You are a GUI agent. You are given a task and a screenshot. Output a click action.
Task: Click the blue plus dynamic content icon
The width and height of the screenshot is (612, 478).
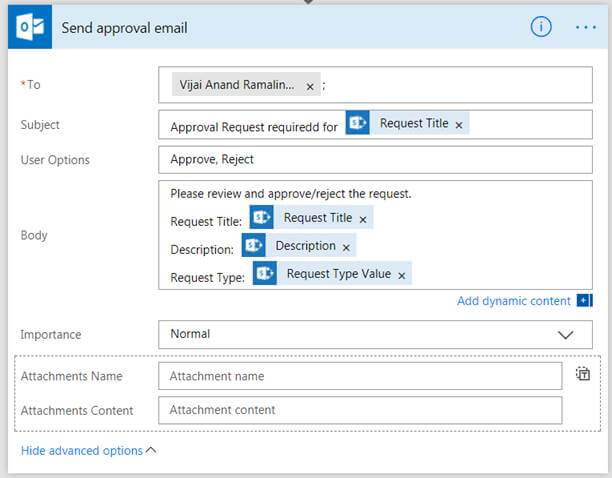pos(585,301)
